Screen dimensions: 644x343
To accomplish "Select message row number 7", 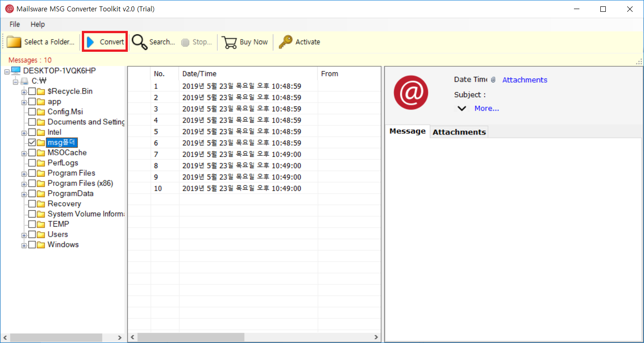I will pyautogui.click(x=254, y=154).
